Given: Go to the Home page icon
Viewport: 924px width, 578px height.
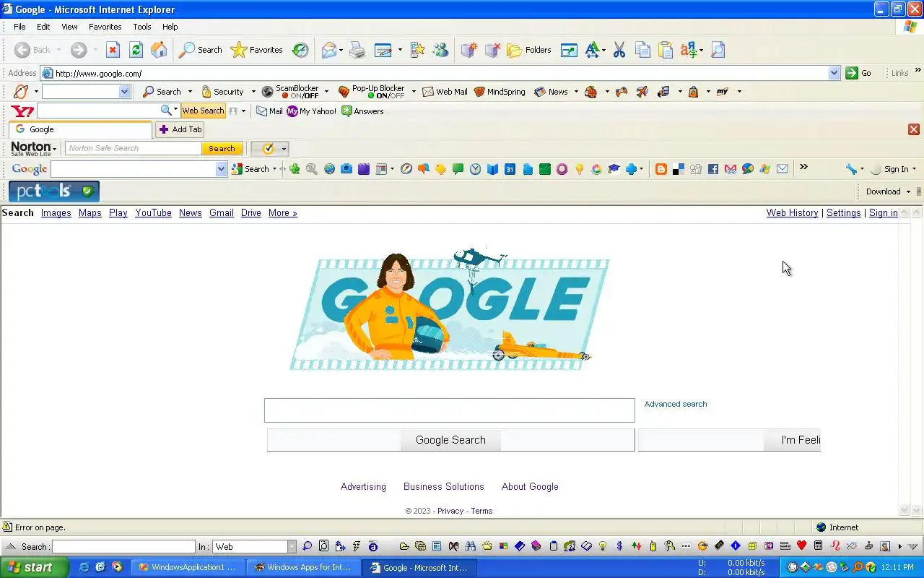Looking at the screenshot, I should pyautogui.click(x=159, y=50).
